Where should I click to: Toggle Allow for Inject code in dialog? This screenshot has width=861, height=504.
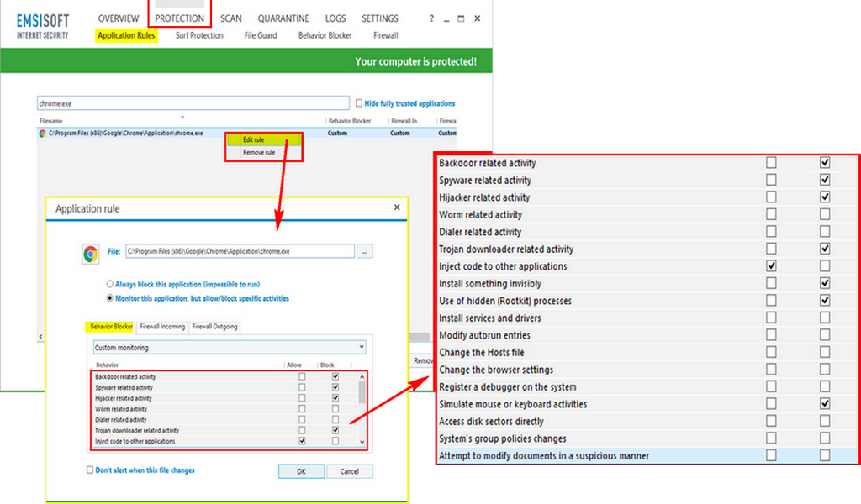coord(302,441)
